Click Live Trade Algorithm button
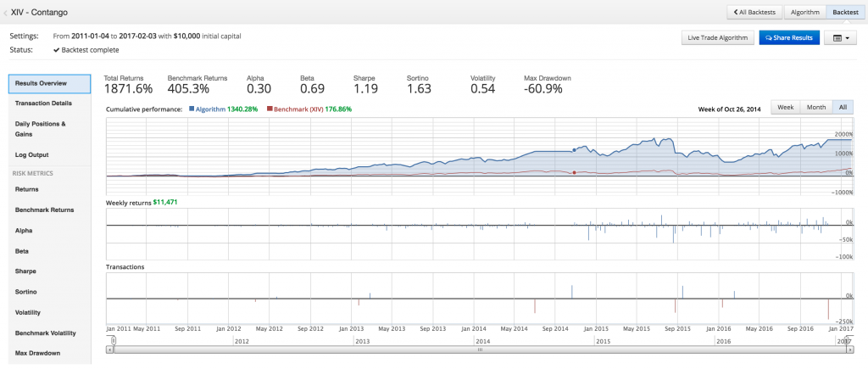The width and height of the screenshot is (868, 369). coord(717,38)
